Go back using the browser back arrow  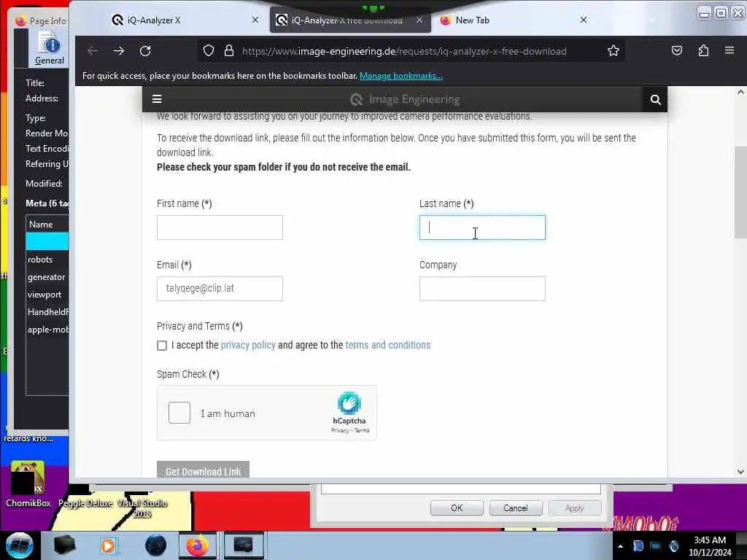(93, 51)
